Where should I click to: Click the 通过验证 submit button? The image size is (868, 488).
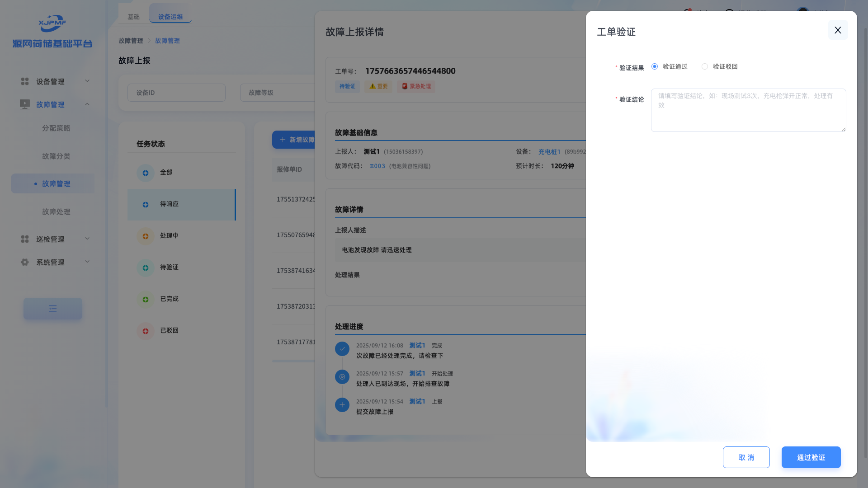(x=811, y=457)
